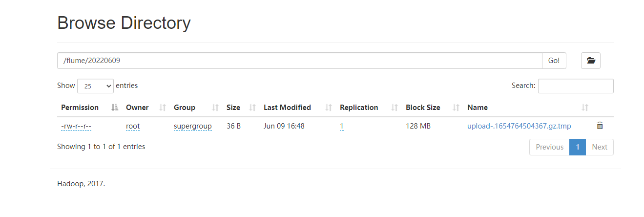Delete upload file using the trash icon

(600, 126)
